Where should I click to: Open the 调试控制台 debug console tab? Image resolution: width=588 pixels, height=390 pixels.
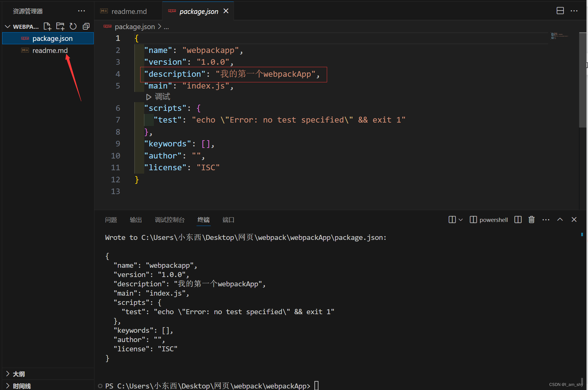[170, 220]
